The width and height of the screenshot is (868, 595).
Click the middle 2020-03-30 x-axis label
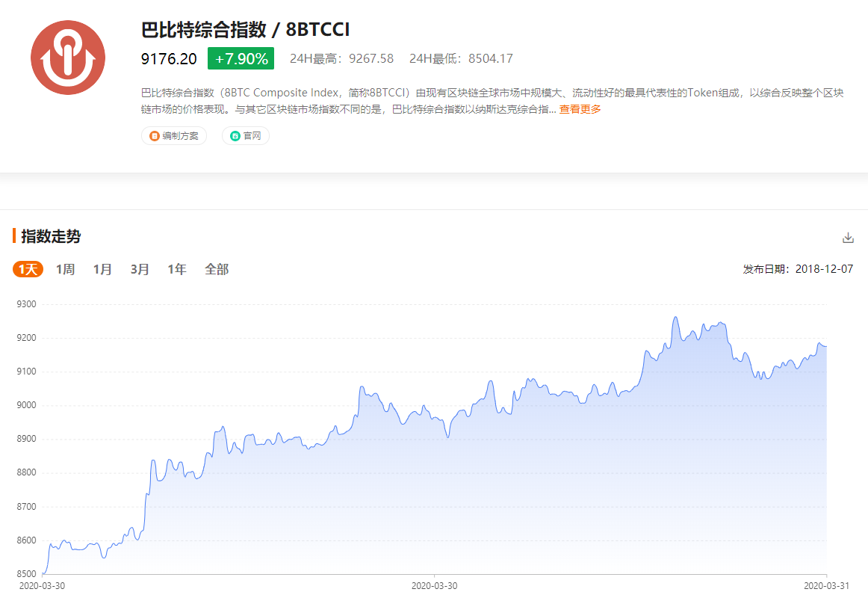coord(435,586)
